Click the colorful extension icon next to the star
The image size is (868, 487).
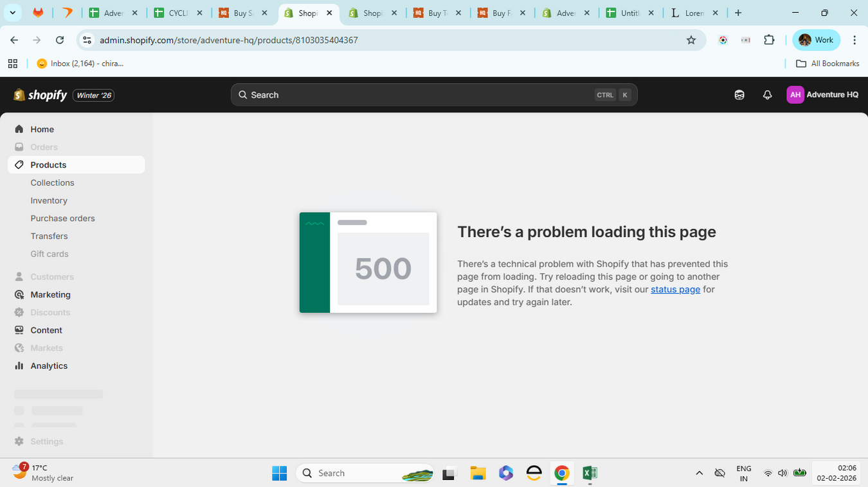click(x=723, y=40)
